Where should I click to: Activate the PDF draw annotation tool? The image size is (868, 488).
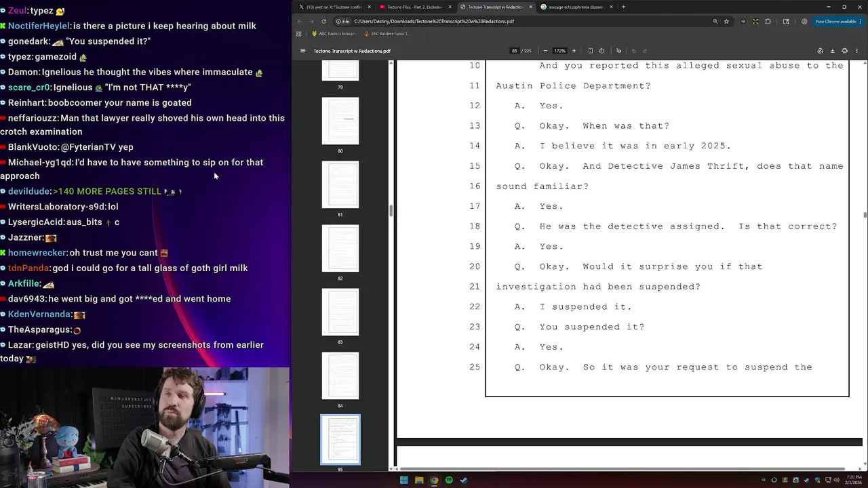[x=618, y=51]
